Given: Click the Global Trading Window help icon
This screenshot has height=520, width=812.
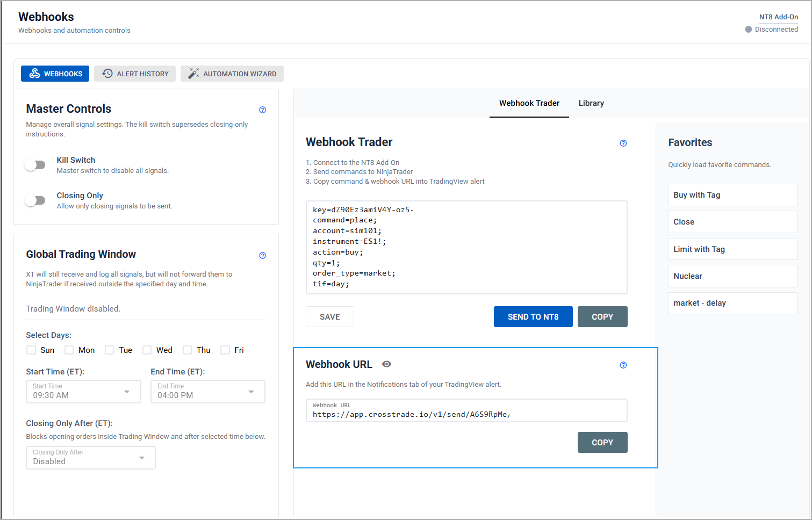Looking at the screenshot, I should point(262,256).
